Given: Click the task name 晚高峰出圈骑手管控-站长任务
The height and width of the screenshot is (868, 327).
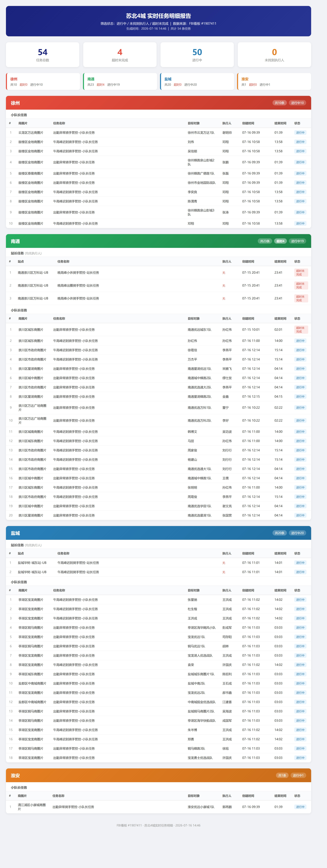Looking at the screenshot, I should coord(78,285).
